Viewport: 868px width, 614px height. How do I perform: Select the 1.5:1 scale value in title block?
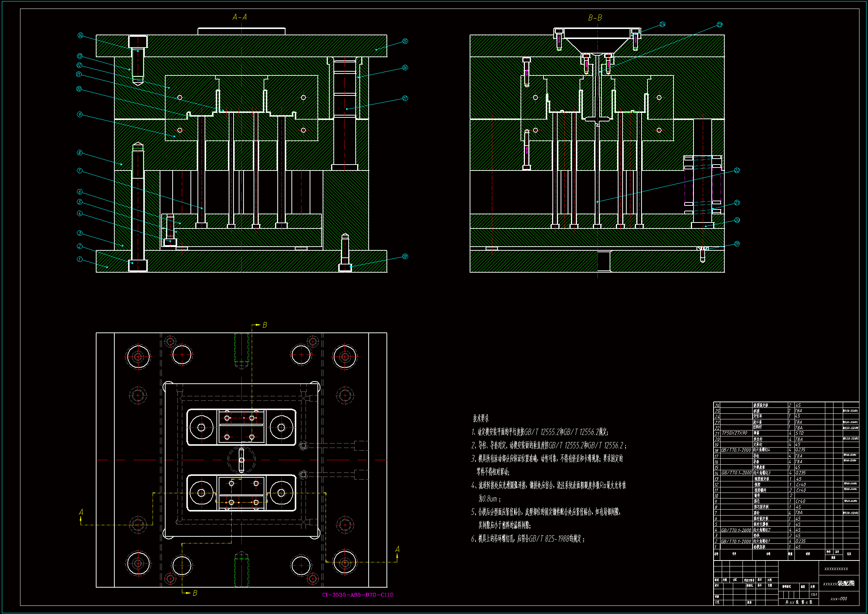813,595
